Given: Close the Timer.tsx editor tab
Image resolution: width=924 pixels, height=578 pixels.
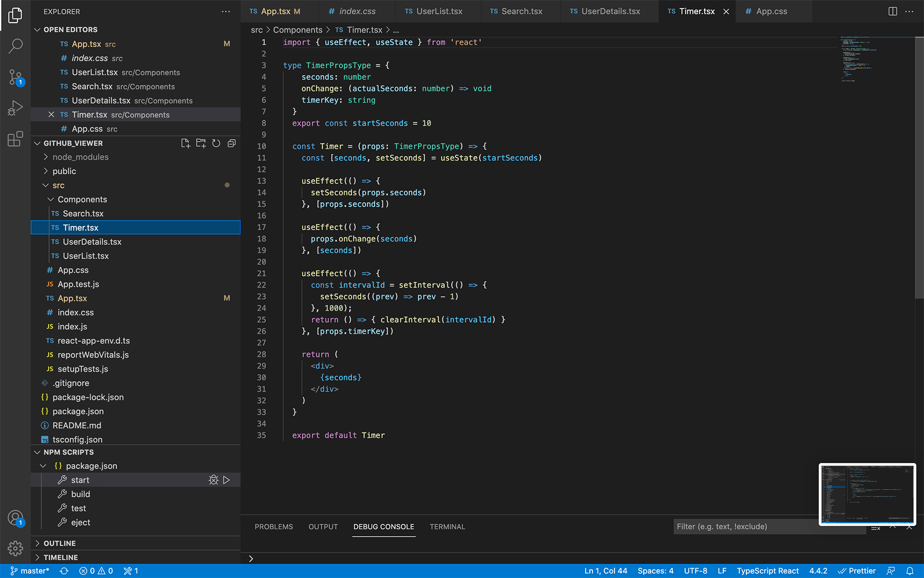Looking at the screenshot, I should (726, 11).
